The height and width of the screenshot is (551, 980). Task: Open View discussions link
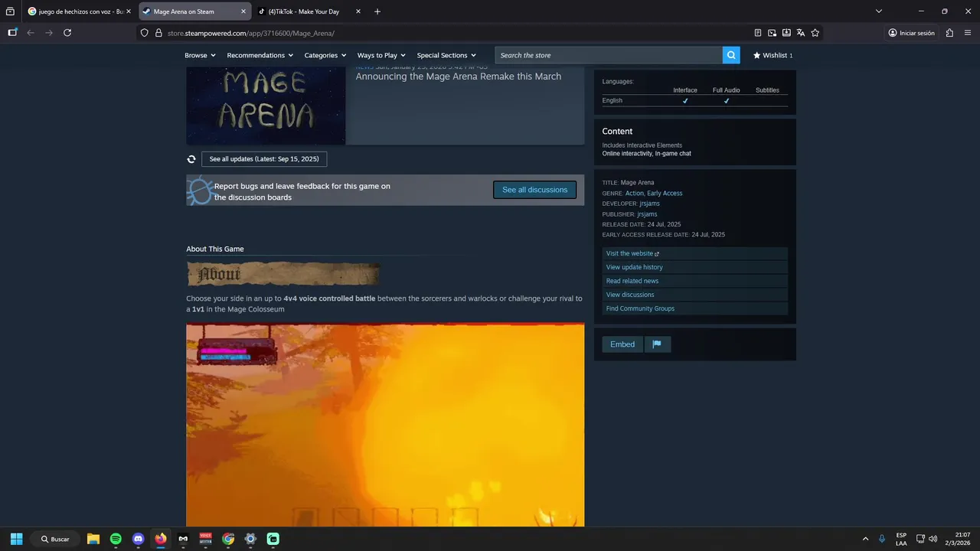coord(695,295)
